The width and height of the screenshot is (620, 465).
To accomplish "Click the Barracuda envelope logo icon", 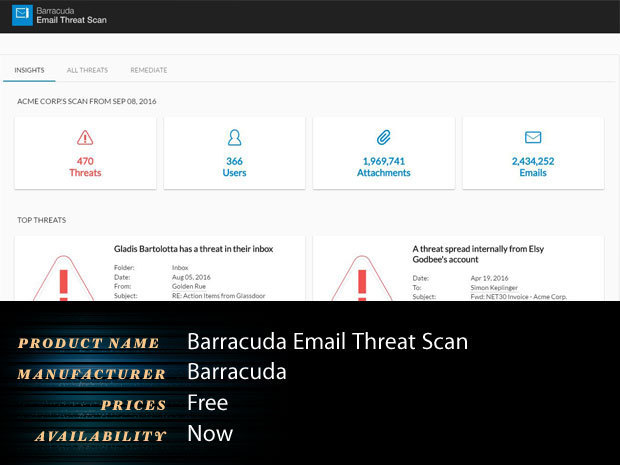I will click(x=22, y=15).
